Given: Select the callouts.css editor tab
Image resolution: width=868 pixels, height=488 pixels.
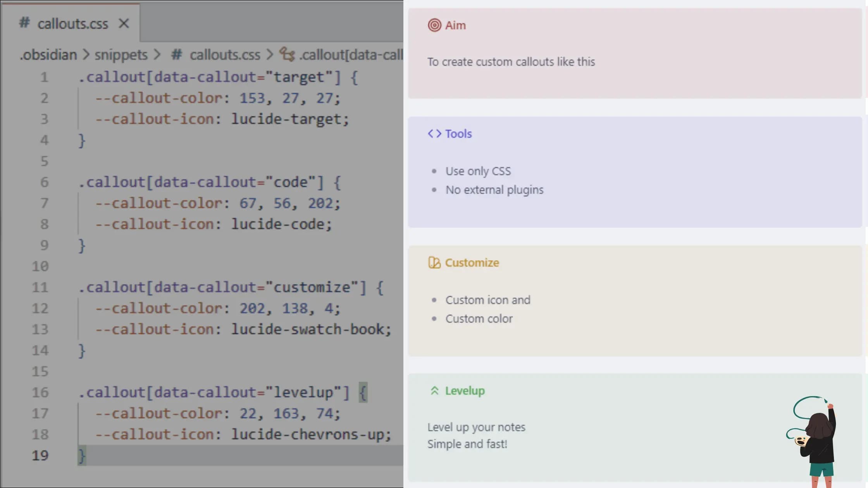Looking at the screenshot, I should click(x=72, y=23).
